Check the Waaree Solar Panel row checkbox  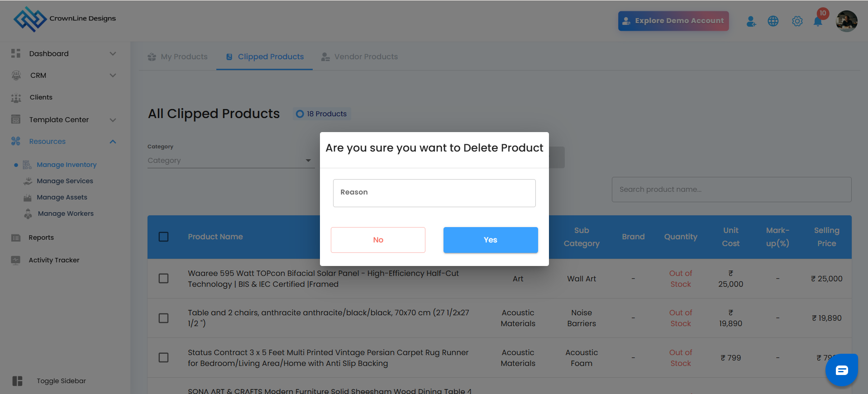click(x=164, y=279)
